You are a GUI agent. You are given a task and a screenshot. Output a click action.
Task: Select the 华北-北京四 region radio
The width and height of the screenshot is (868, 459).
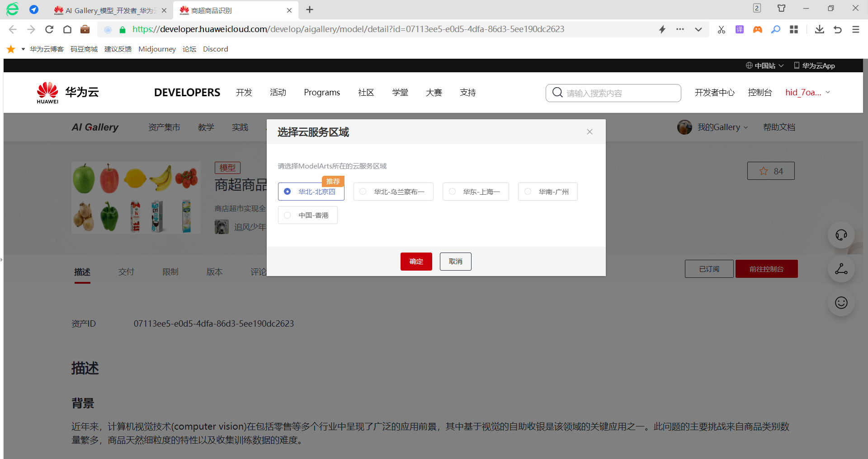[x=311, y=192]
